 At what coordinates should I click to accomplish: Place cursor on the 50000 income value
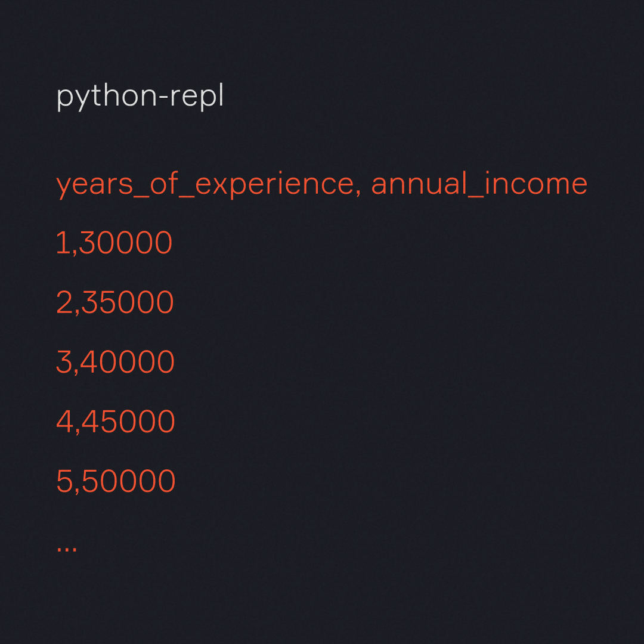coord(129,481)
